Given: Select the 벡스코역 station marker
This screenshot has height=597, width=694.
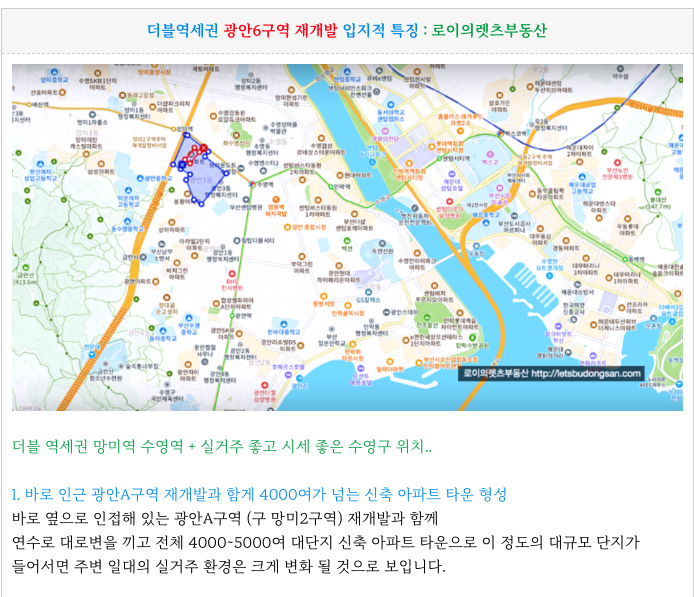Looking at the screenshot, I should (501, 133).
